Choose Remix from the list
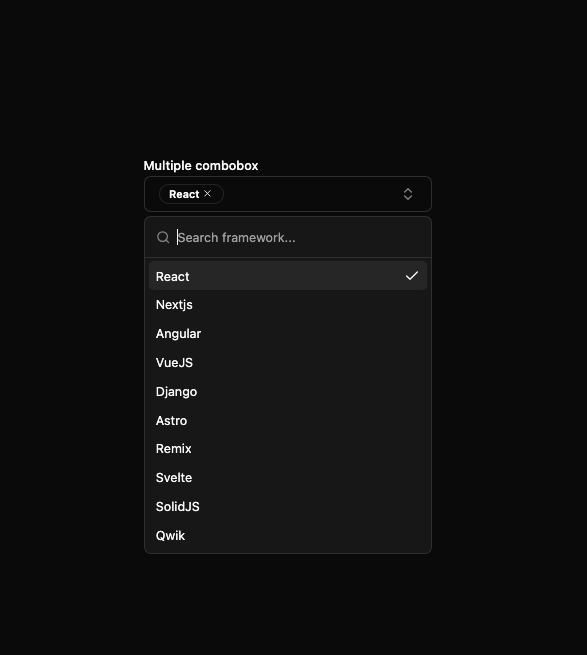 [288, 449]
